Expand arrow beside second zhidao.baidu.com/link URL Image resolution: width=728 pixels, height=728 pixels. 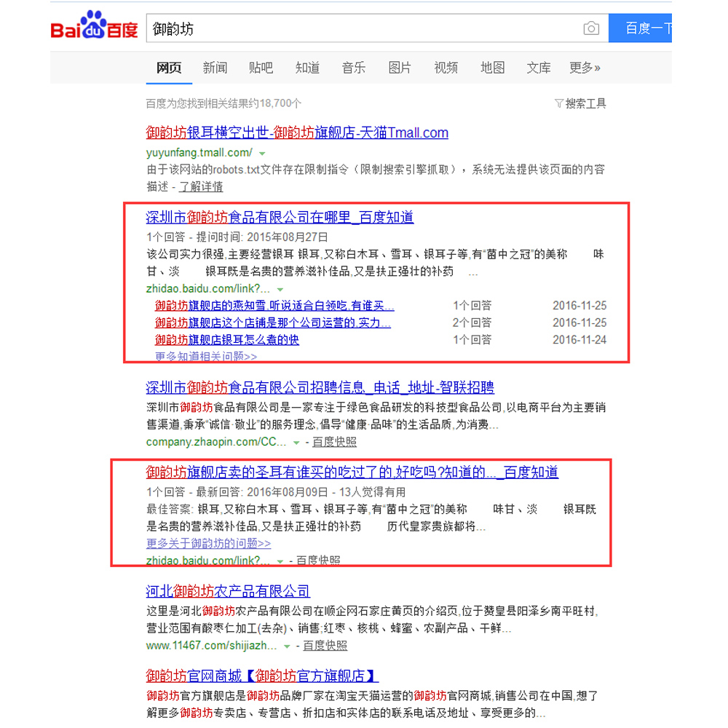click(280, 561)
